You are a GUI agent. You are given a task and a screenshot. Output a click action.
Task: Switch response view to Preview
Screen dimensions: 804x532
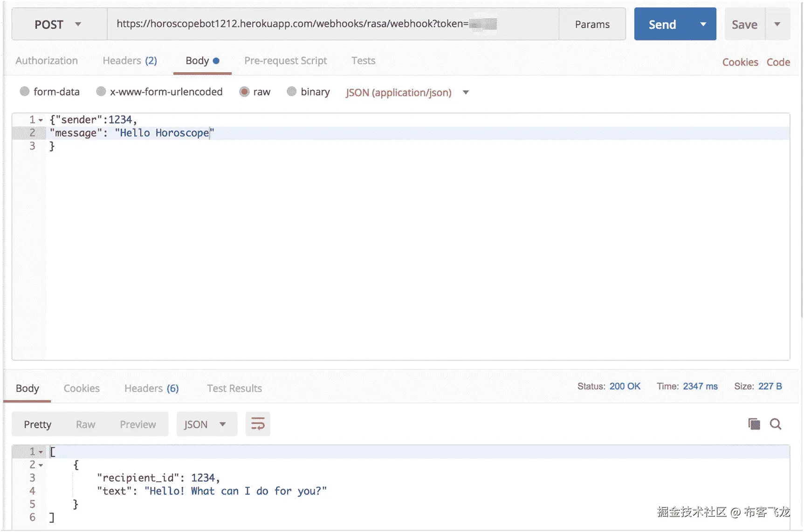click(137, 424)
